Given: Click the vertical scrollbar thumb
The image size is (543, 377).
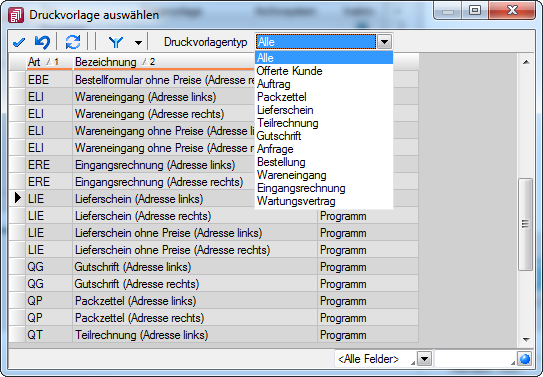Looking at the screenshot, I should 525,224.
